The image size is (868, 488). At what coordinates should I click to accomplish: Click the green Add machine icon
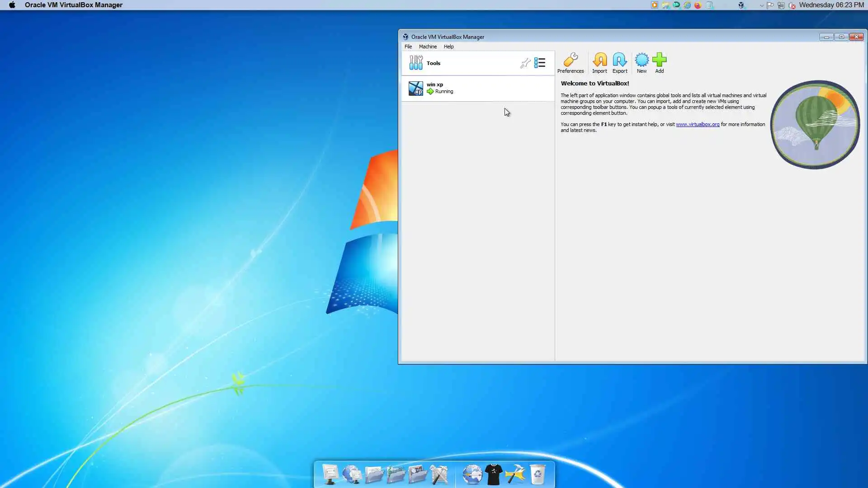[659, 63]
